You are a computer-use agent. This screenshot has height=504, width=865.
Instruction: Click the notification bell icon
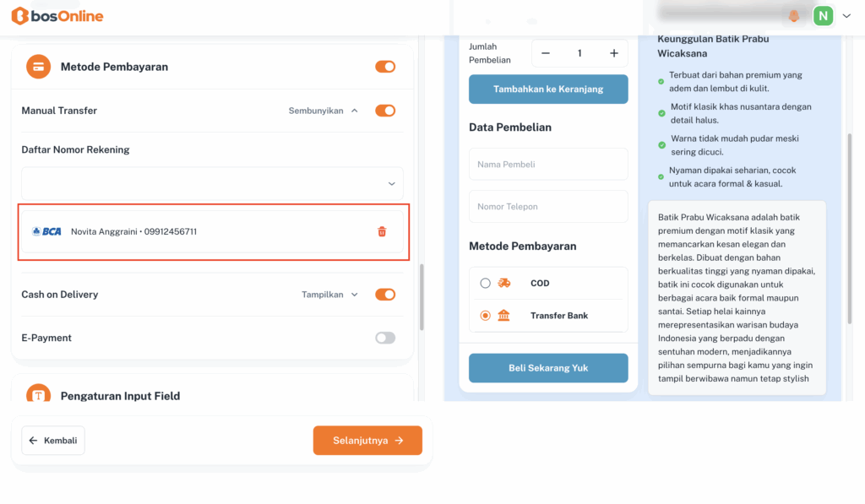point(794,16)
